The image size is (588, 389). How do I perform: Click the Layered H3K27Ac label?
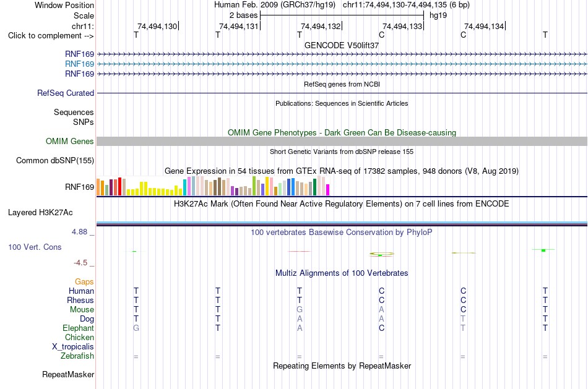click(x=40, y=213)
